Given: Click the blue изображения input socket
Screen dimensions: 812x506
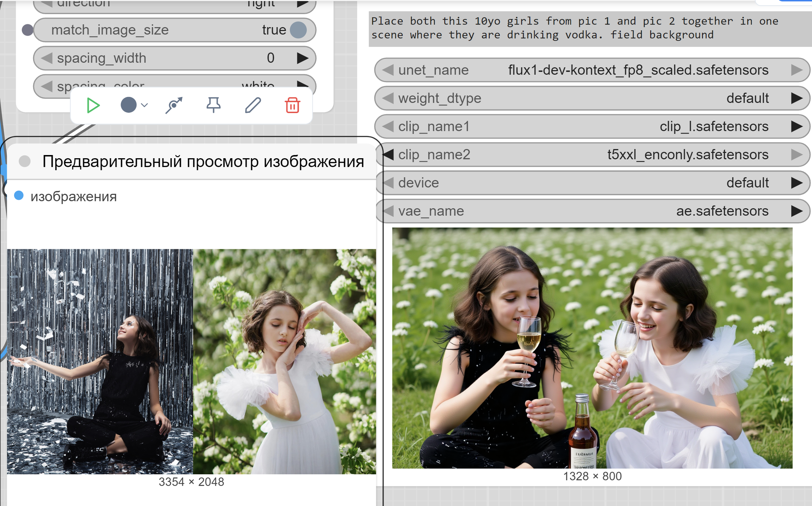Looking at the screenshot, I should 19,196.
